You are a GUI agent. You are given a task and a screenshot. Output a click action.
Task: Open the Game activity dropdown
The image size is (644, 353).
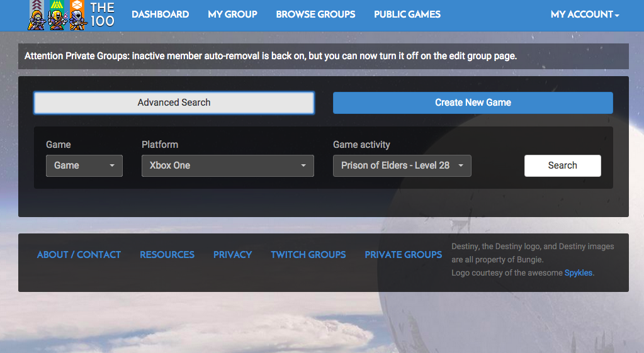coord(402,165)
